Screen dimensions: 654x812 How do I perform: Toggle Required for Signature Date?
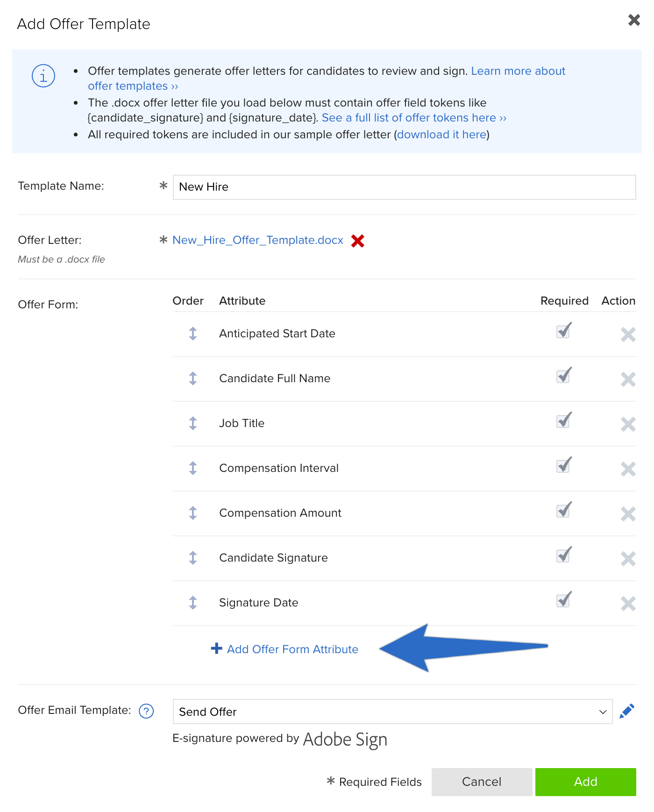564,599
